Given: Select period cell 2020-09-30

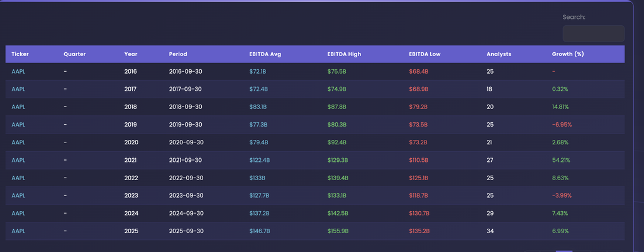Looking at the screenshot, I should (186, 142).
